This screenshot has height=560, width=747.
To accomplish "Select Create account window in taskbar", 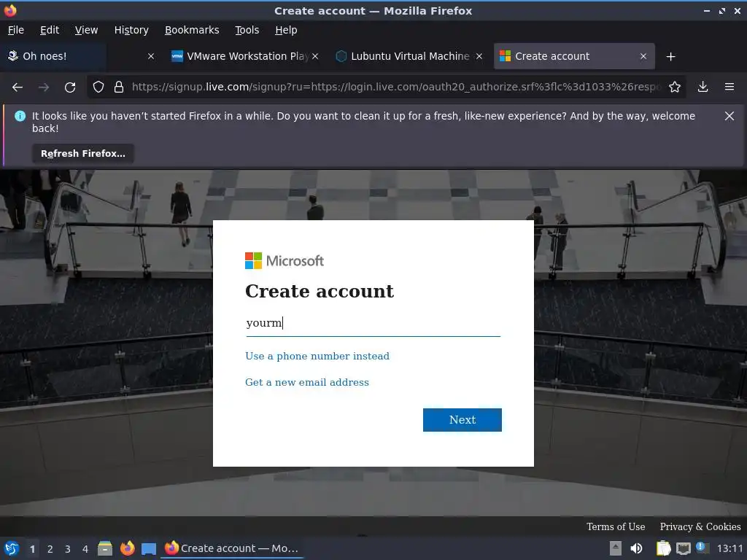I will coord(233,548).
